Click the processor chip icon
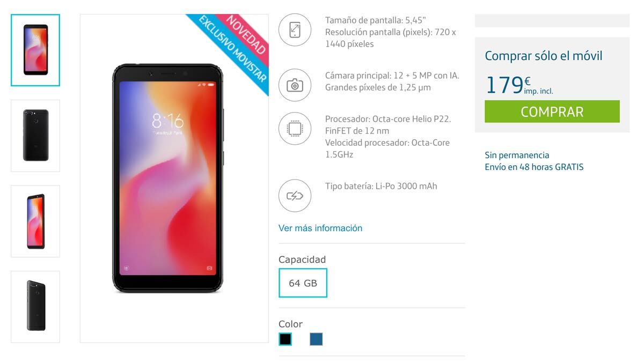The height and width of the screenshot is (364, 644). pos(295,129)
